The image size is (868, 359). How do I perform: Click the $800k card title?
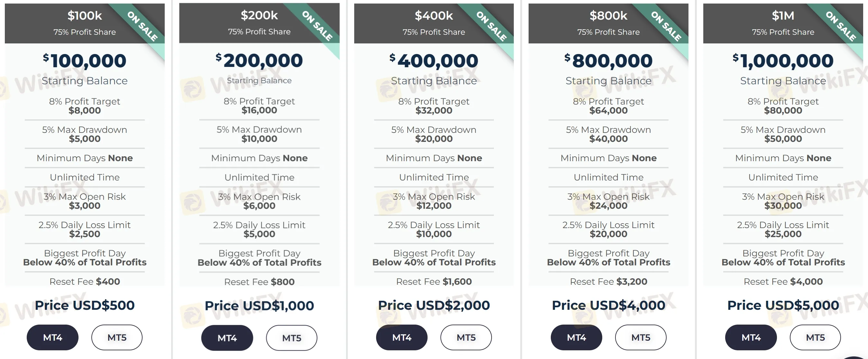click(608, 15)
